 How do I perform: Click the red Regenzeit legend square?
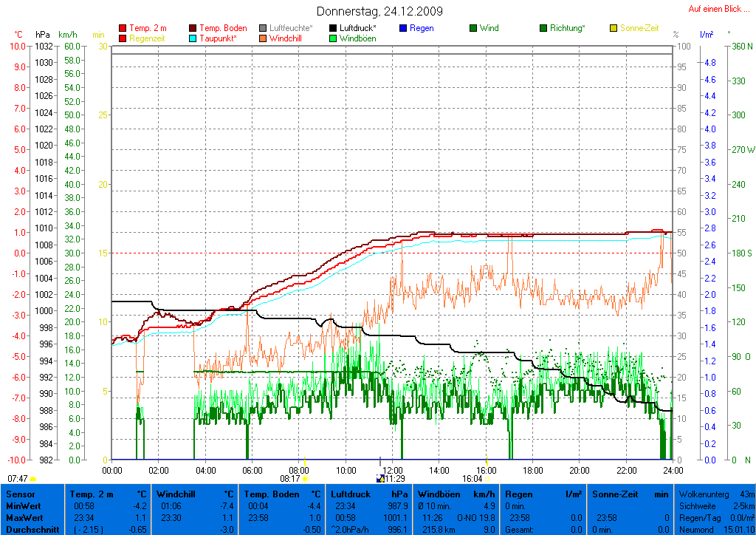[123, 38]
